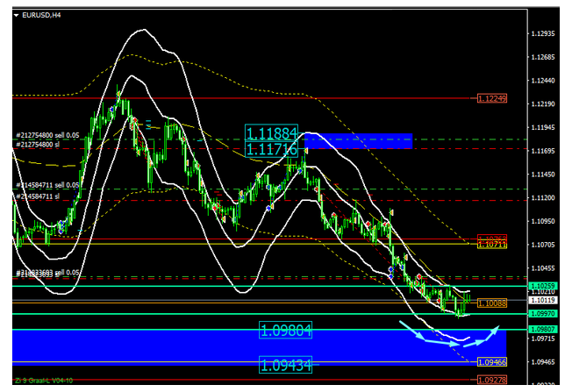Select the large blue support zone rectangle

coord(132,346)
